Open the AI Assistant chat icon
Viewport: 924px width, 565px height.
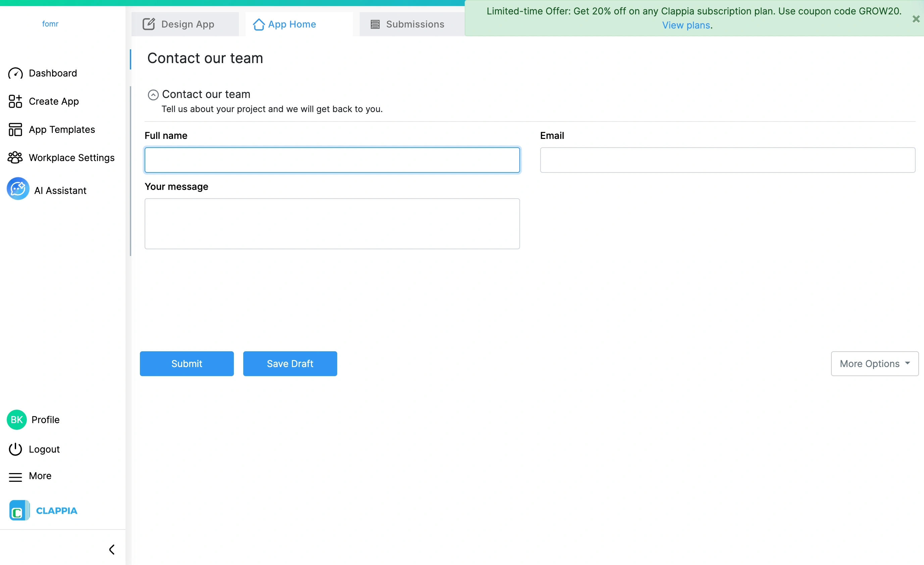click(x=18, y=189)
